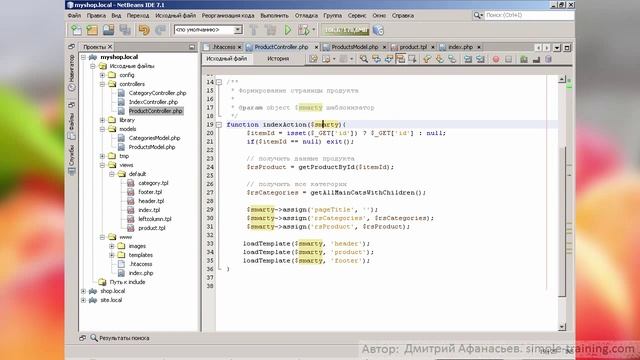Image resolution: width=640 pixels, height=360 pixels.
Task: Click the Clean and Build icon
Action: (270, 30)
